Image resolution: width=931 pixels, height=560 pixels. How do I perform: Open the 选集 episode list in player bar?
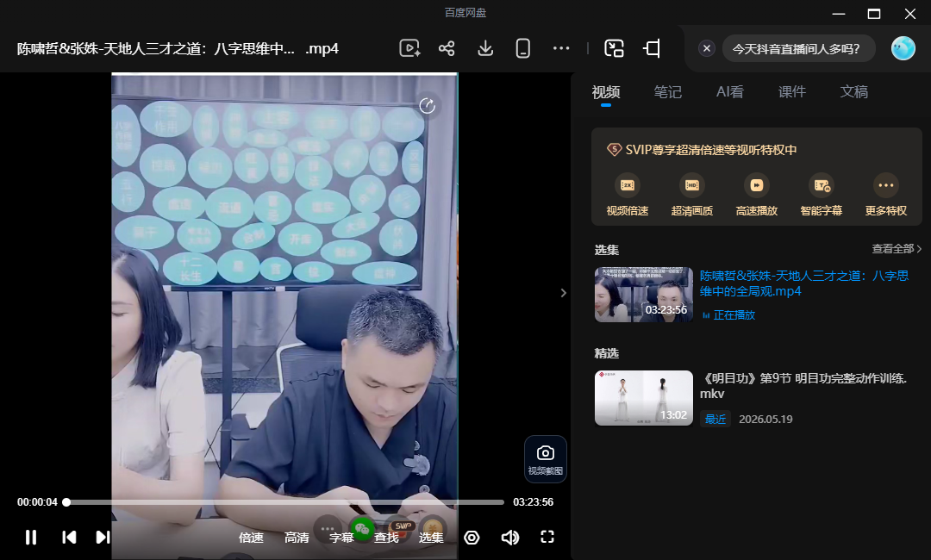click(x=431, y=538)
